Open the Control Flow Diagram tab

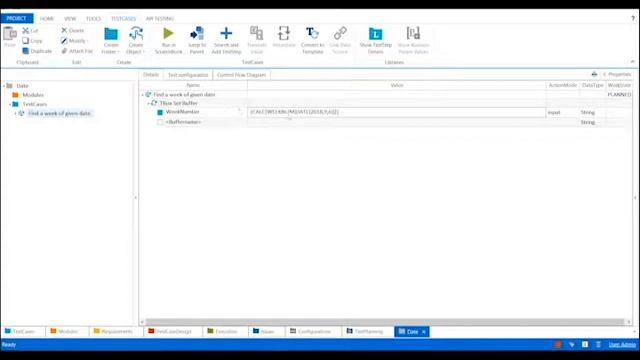[x=242, y=75]
